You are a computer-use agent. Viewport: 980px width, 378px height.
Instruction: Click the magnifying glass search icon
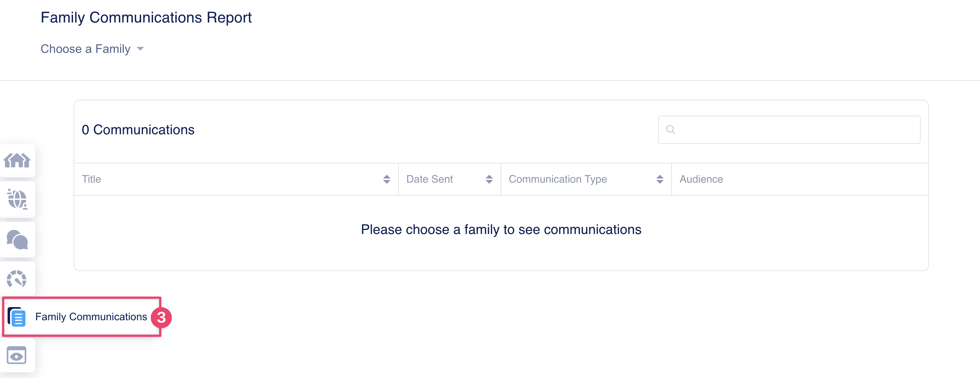[x=671, y=130]
